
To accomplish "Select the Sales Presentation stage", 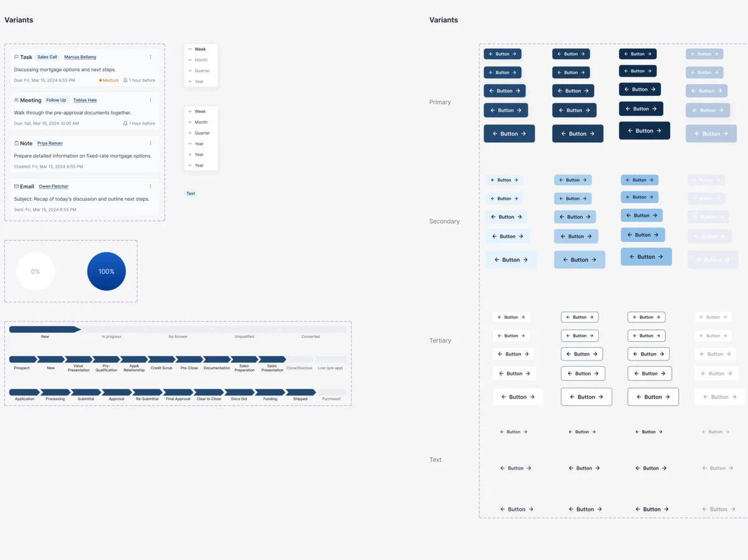I will 272,359.
